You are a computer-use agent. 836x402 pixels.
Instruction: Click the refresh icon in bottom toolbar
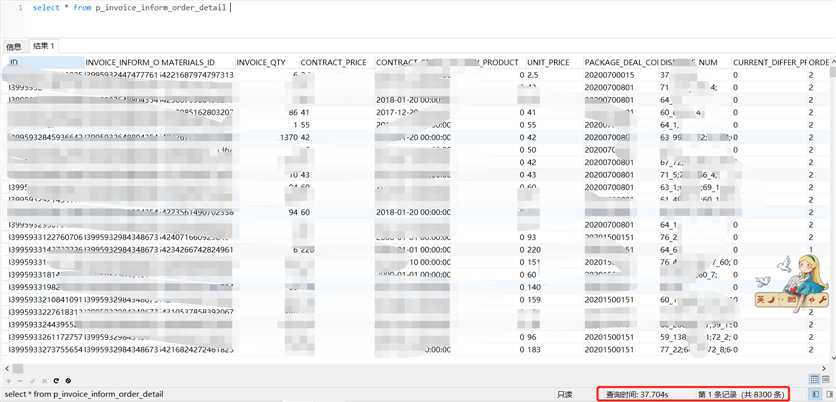point(57,381)
